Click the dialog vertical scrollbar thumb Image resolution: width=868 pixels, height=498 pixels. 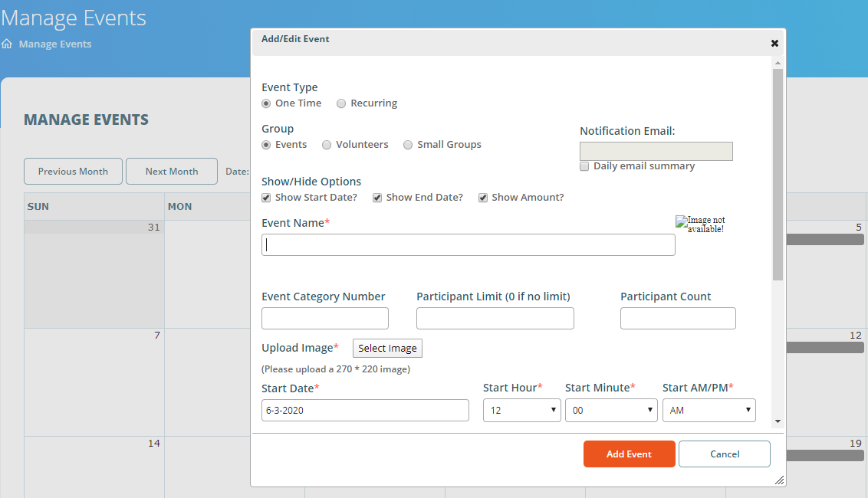pyautogui.click(x=778, y=175)
